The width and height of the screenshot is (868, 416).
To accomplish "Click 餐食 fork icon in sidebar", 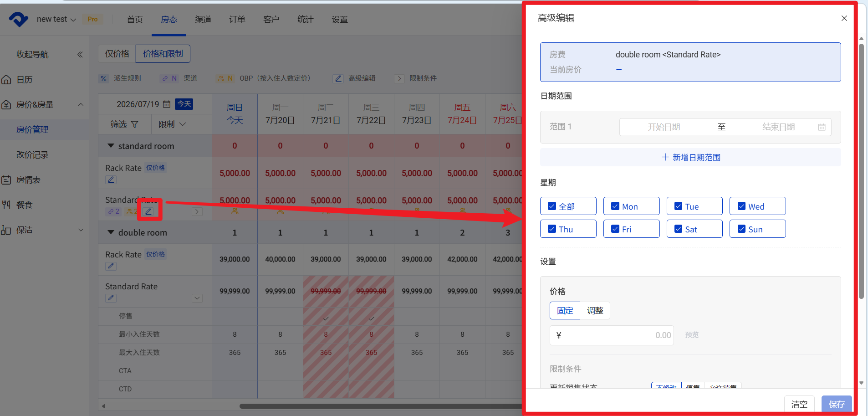I will point(6,205).
